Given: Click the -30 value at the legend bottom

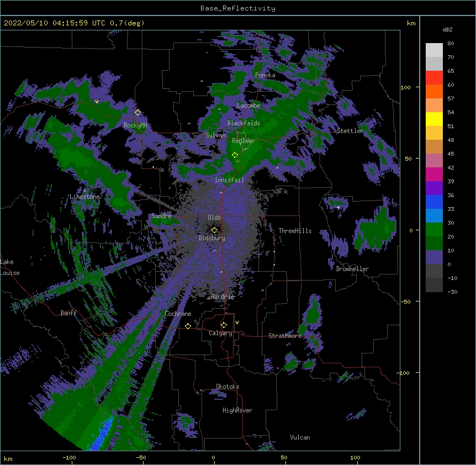Looking at the screenshot, I should pos(452,292).
